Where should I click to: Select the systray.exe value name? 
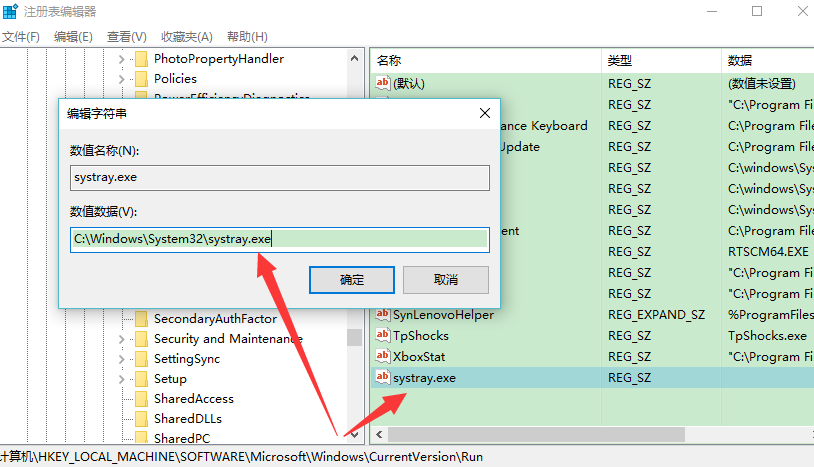point(425,378)
